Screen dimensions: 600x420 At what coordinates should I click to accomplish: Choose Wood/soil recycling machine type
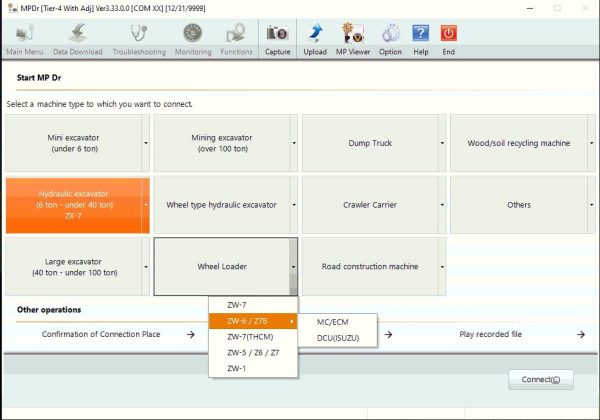pyautogui.click(x=518, y=143)
